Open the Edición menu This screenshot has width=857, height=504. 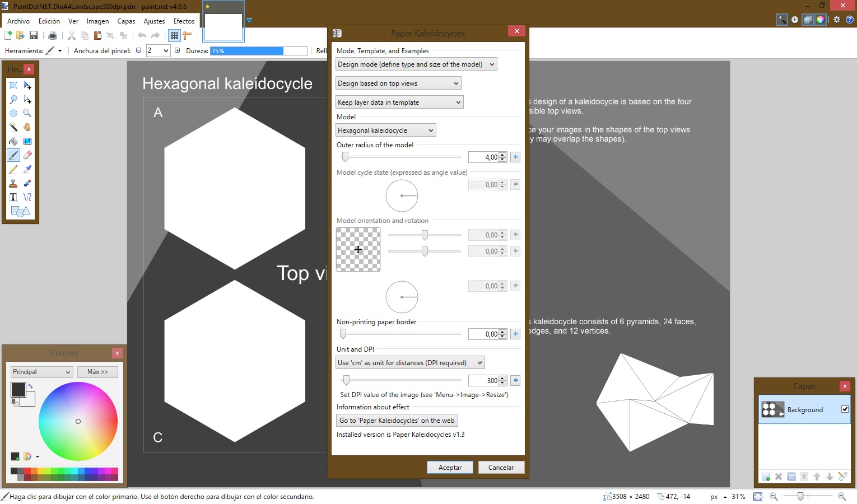click(x=49, y=21)
